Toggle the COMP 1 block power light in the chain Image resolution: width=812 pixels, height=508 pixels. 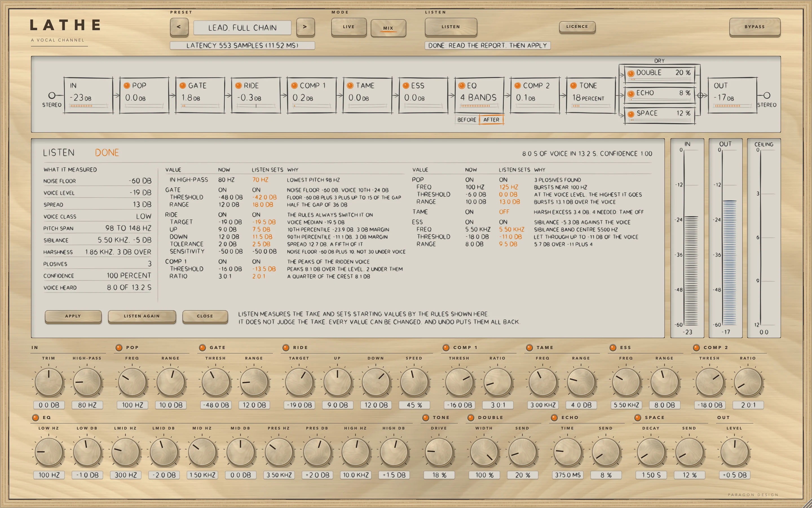(x=294, y=86)
